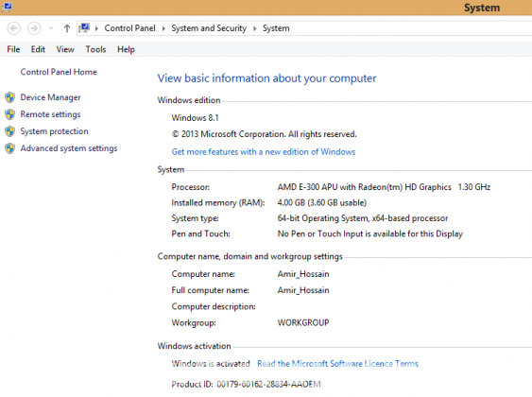Select the Product ID number
Image resolution: width=532 pixels, height=397 pixels.
pyautogui.click(x=268, y=384)
